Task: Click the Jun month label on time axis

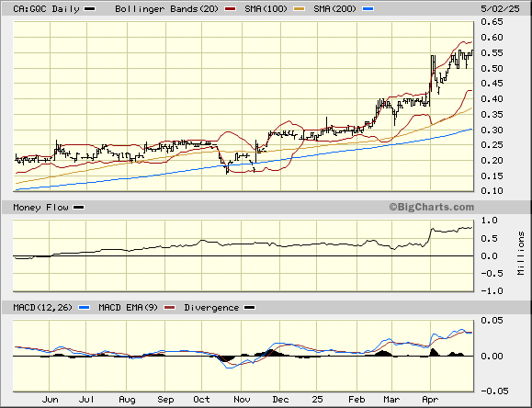Action: click(51, 400)
